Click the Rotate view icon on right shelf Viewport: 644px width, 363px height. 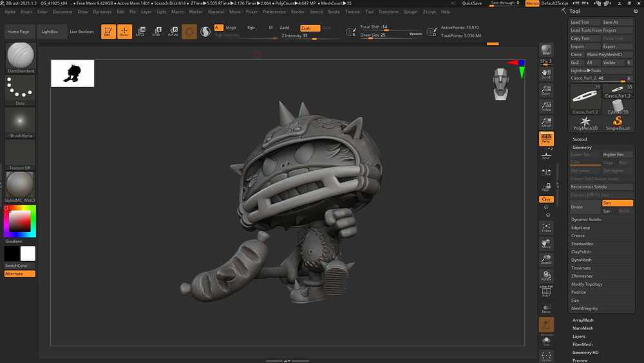tap(546, 276)
